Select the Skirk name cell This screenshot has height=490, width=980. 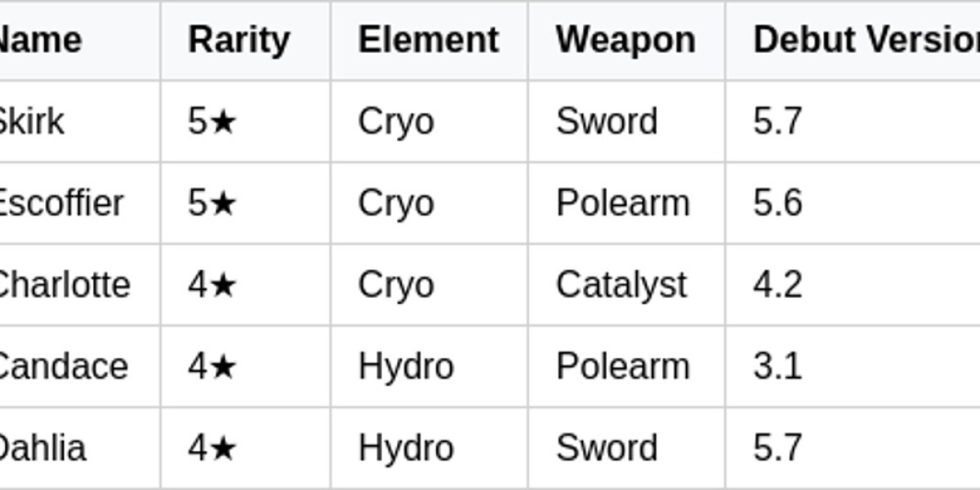click(x=31, y=122)
